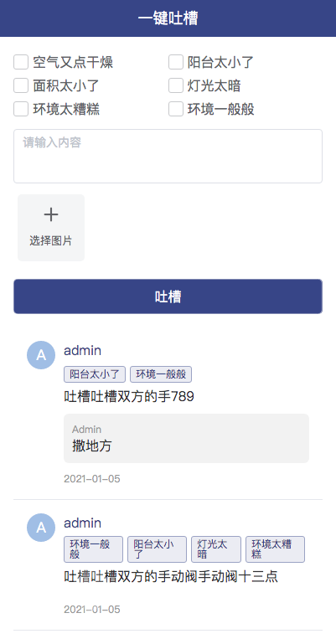The width and height of the screenshot is (336, 644).
Task: Click second admin avatar circle
Action: coord(41,528)
